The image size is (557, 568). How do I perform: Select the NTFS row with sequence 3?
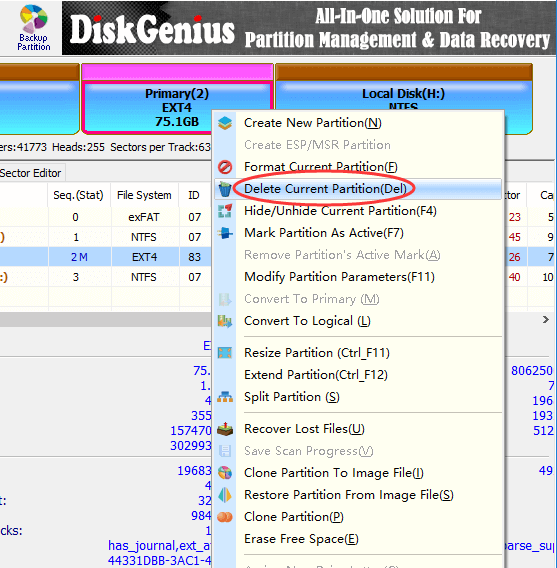tap(105, 277)
